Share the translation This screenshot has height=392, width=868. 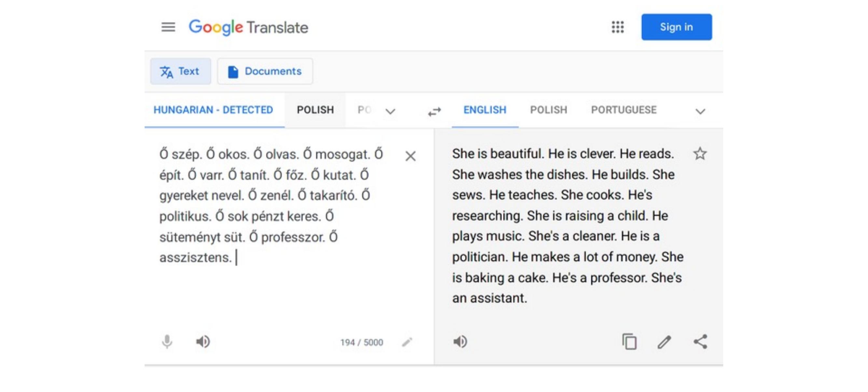click(x=700, y=342)
